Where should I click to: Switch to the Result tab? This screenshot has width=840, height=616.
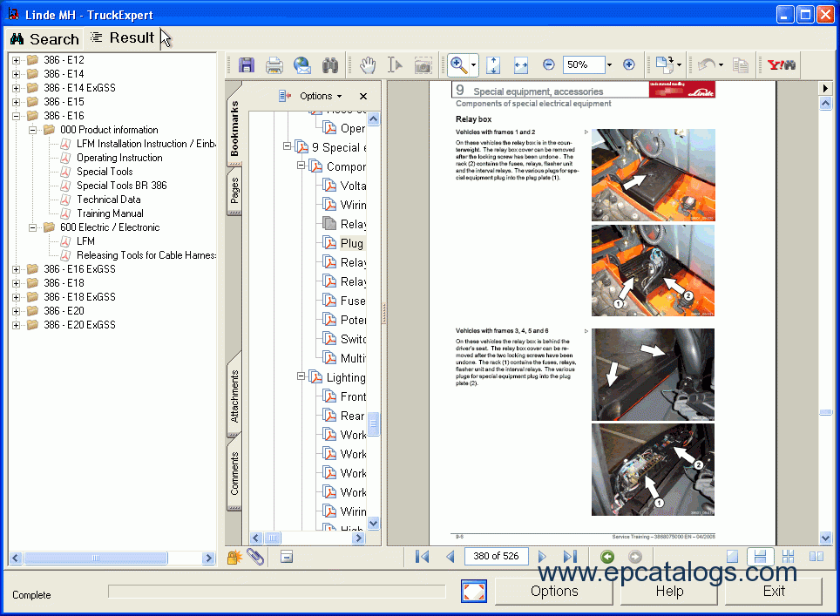[x=123, y=38]
